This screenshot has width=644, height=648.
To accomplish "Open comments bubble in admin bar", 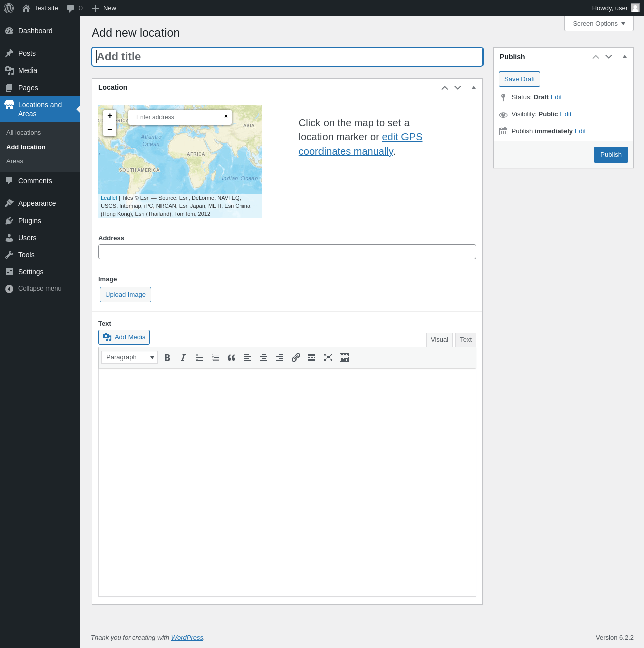I will [x=74, y=8].
